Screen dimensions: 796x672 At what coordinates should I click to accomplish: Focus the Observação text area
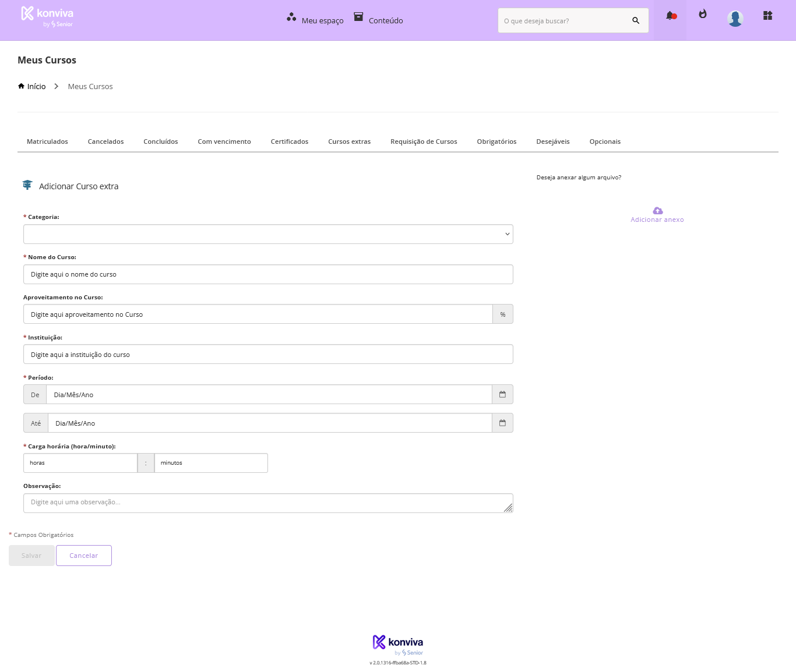[x=268, y=503]
